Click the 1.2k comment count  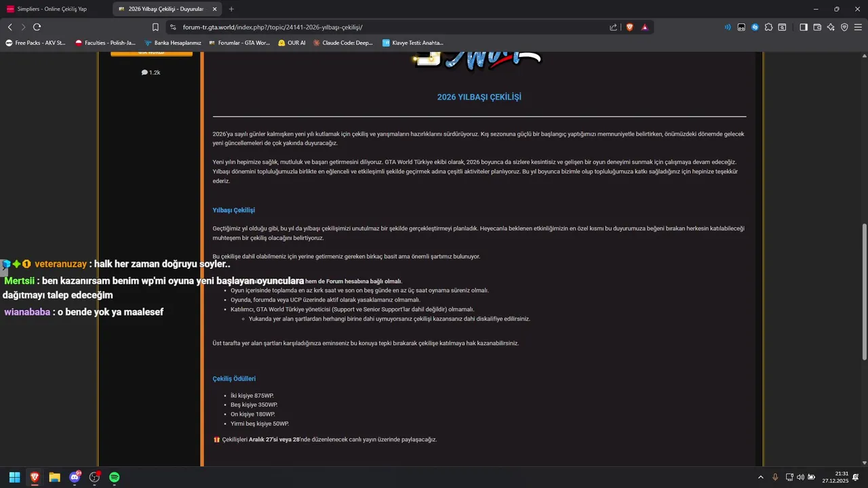[151, 73]
